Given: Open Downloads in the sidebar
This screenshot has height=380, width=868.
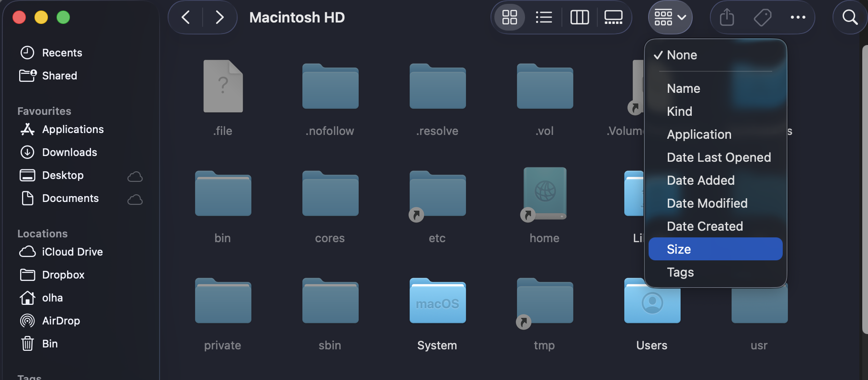Looking at the screenshot, I should click(x=81, y=152).
